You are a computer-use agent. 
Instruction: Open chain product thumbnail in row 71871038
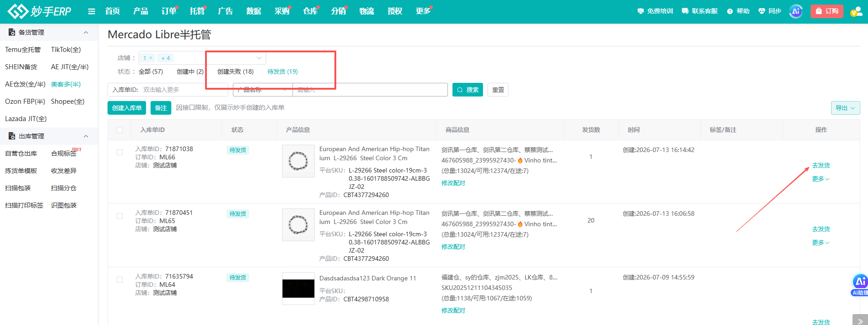[298, 161]
